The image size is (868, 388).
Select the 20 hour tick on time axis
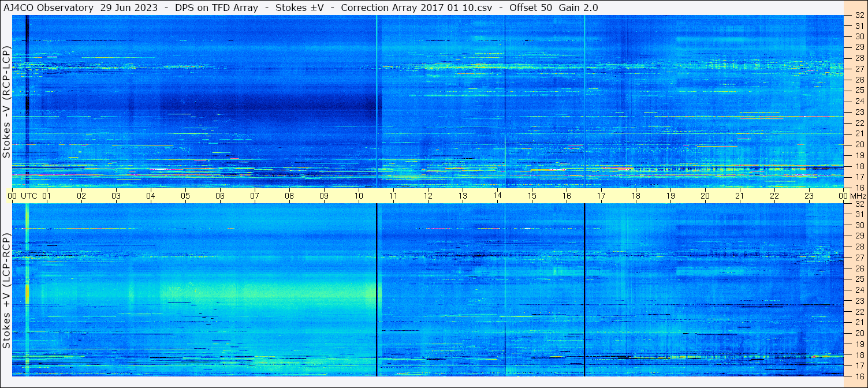tap(705, 196)
